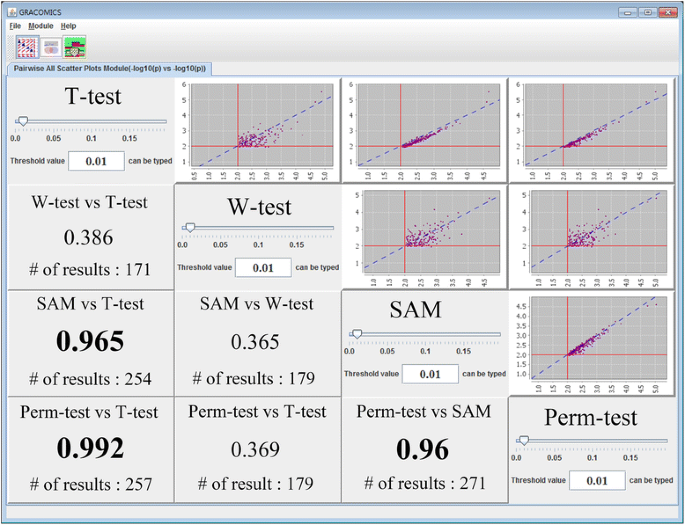The image size is (685, 525).
Task: Click the 0.05 tick label under W-test slider
Action: point(220,245)
